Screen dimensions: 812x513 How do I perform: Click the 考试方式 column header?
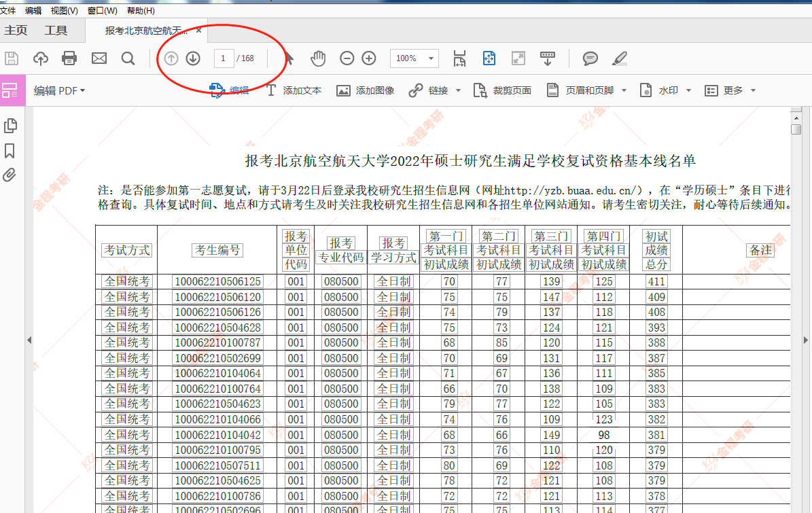(x=127, y=251)
